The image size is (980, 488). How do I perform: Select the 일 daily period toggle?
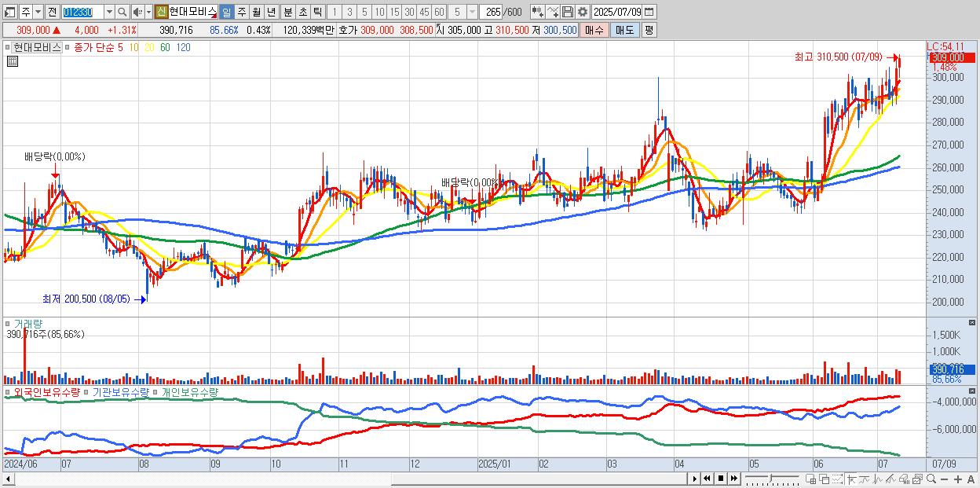226,12
